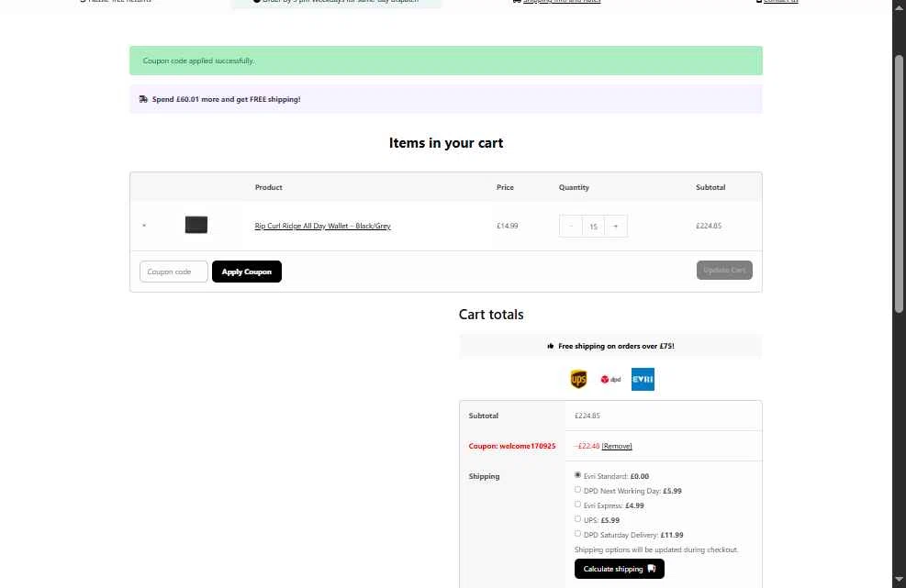Viewport: 906px width, 588px height.
Task: Click the Product column header
Action: click(269, 187)
